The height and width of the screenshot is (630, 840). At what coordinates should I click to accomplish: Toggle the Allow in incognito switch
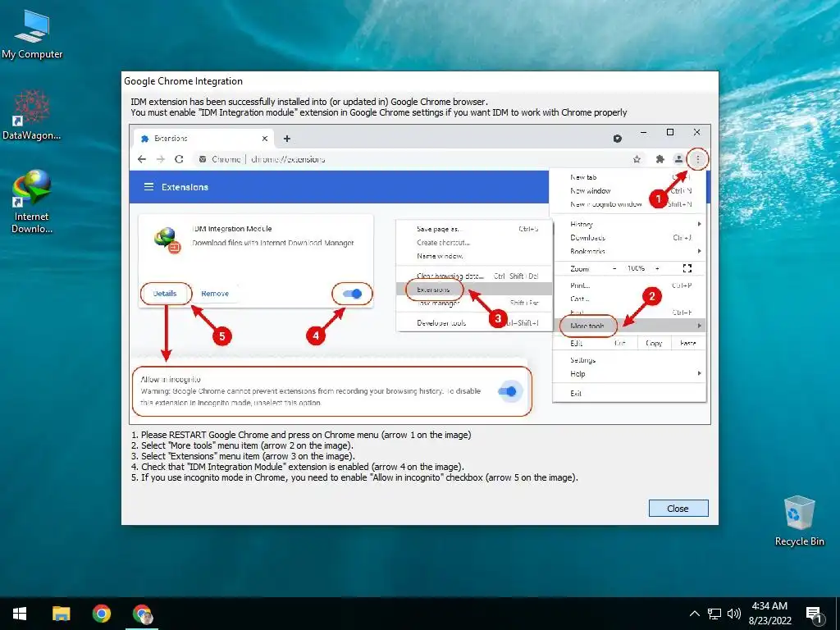pyautogui.click(x=507, y=391)
